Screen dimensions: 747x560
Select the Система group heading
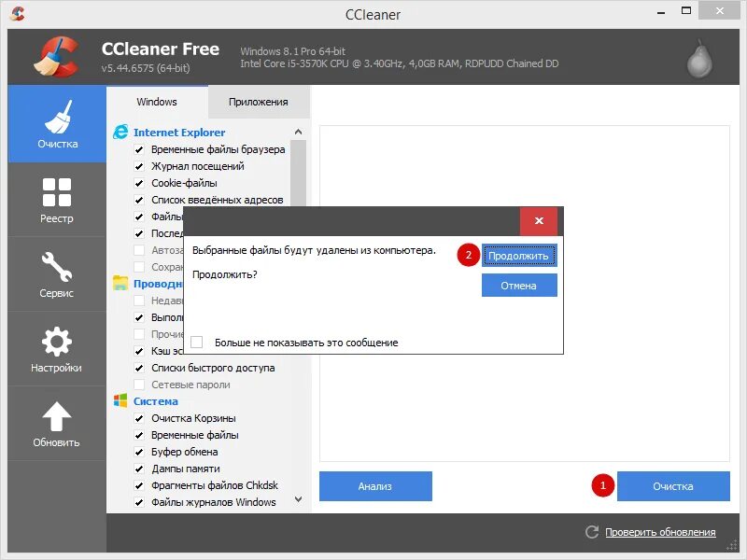click(x=156, y=401)
